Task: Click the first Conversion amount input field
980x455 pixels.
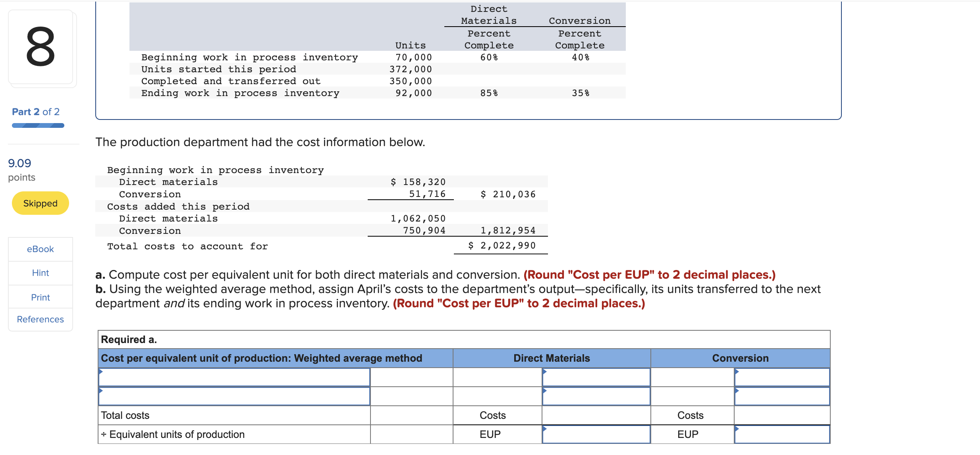Action: pos(781,376)
